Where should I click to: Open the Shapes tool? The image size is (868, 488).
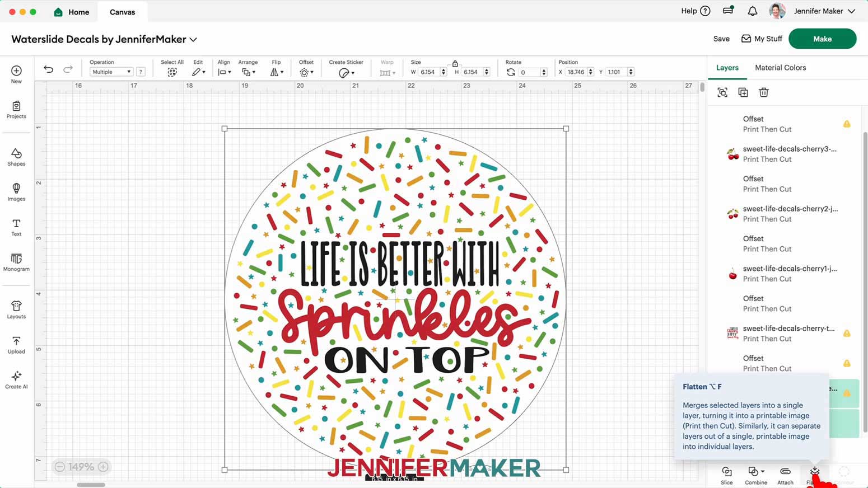tap(16, 157)
